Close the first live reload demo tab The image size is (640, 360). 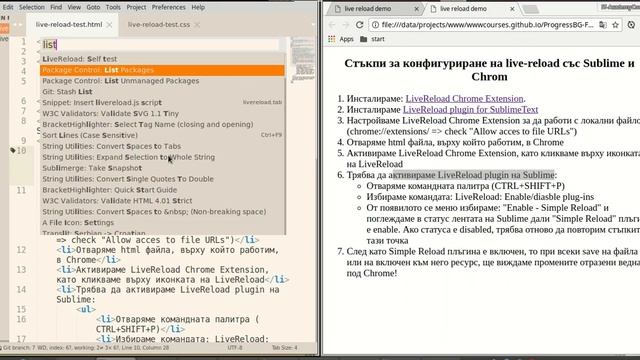[416, 9]
